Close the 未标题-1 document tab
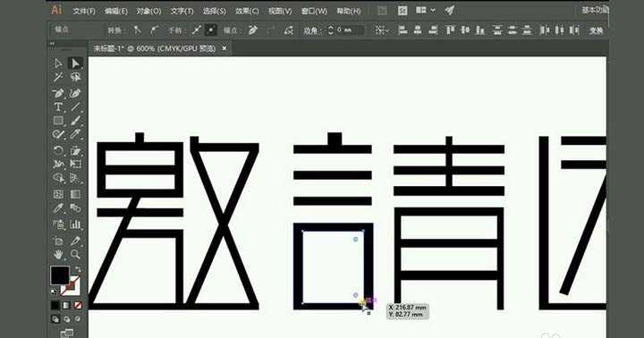 tap(225, 48)
